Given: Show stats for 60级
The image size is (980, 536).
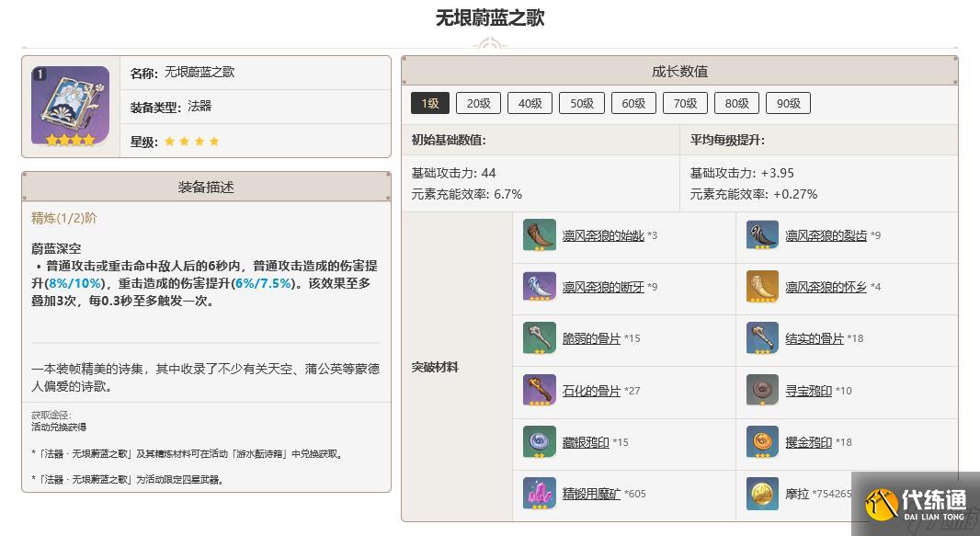Looking at the screenshot, I should [633, 103].
